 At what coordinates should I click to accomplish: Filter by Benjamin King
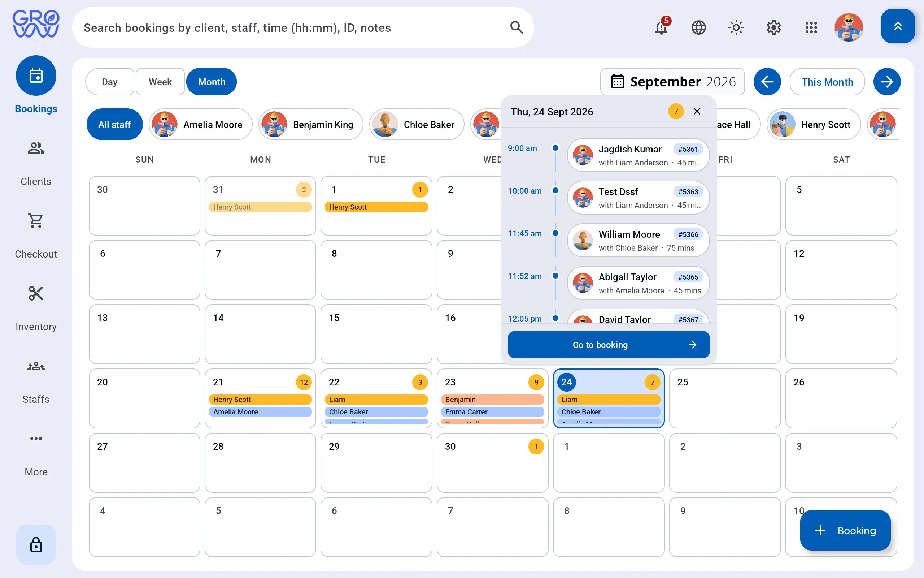310,124
